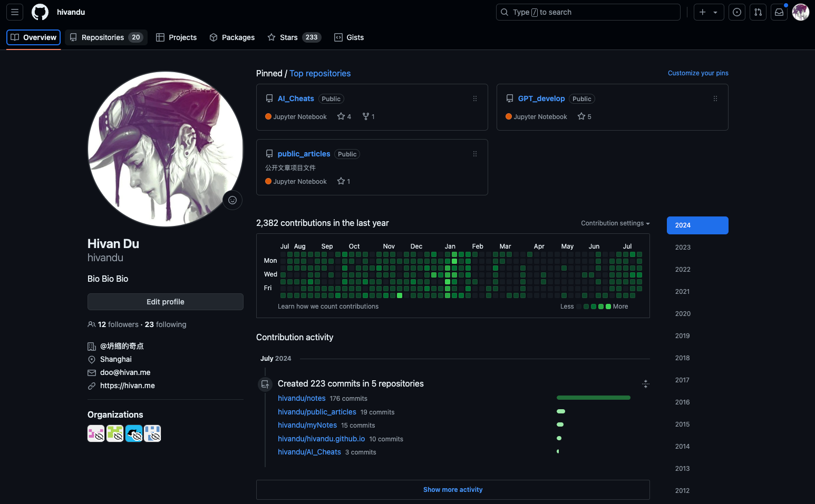Click the star count on GPT_develop
This screenshot has width=815, height=504.
[x=585, y=116]
